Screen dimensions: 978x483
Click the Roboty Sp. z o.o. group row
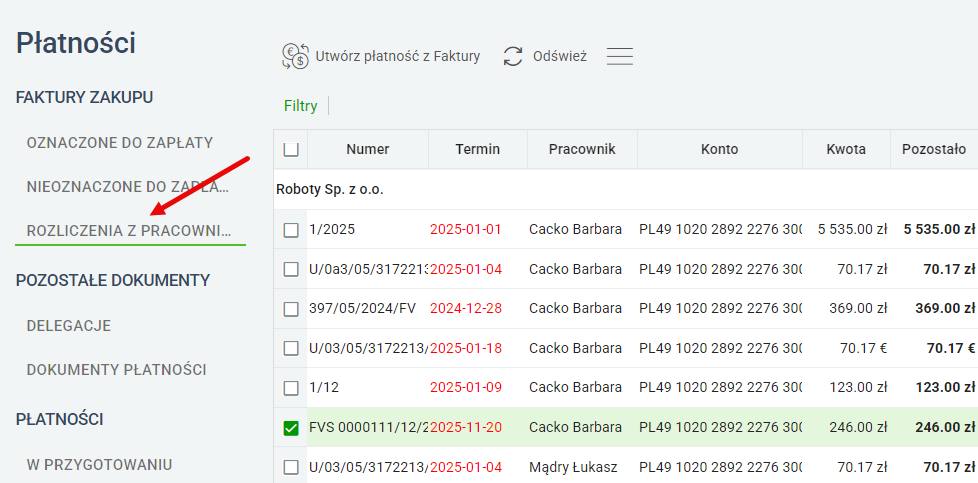(x=626, y=190)
